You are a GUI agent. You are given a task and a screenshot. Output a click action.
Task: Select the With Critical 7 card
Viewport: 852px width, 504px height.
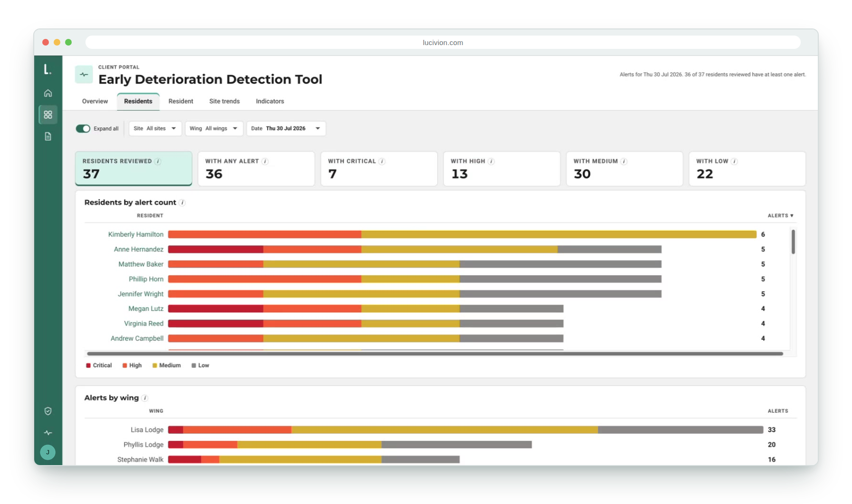[x=379, y=168]
